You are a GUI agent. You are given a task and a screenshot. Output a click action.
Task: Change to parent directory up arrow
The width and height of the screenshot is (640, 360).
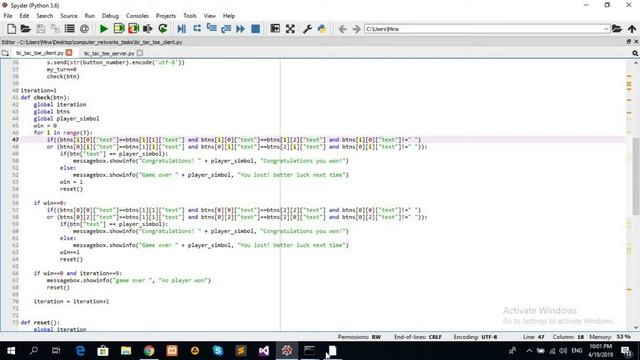pos(632,29)
